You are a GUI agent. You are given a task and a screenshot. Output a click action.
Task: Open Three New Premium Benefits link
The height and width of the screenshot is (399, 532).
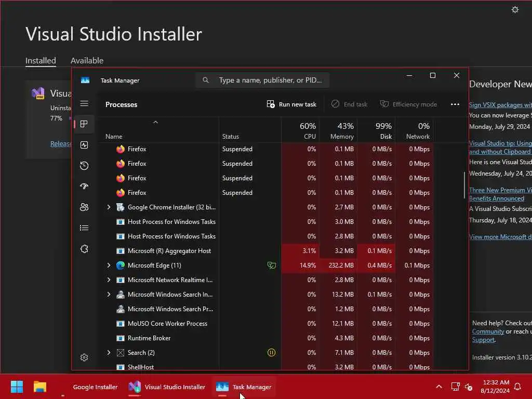click(500, 194)
